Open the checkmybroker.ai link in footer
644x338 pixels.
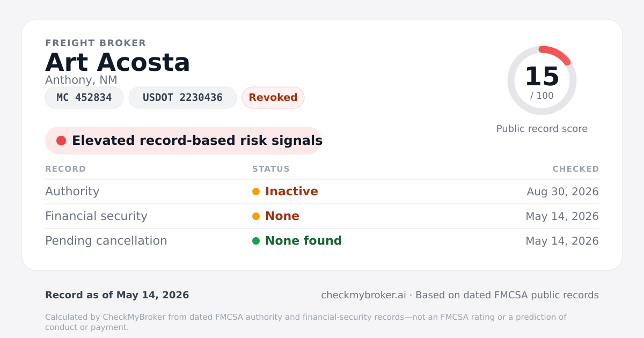pos(363,295)
